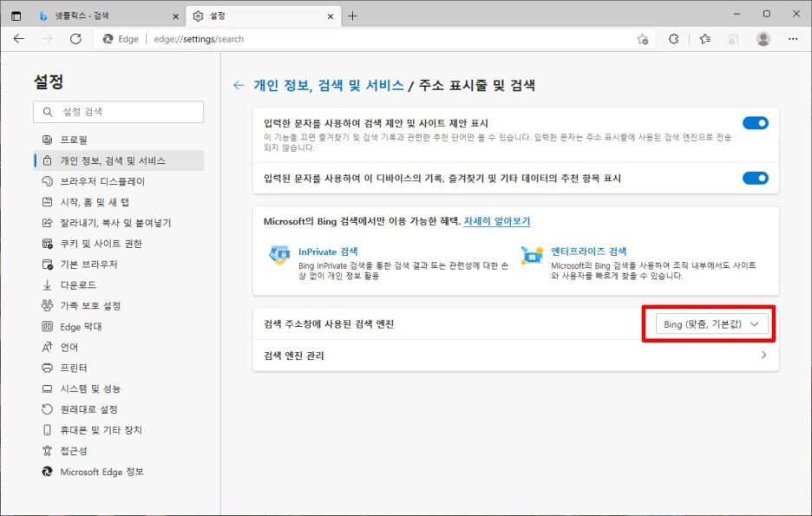Open 접근성 settings
Image resolution: width=812 pixels, height=516 pixels.
(119, 451)
